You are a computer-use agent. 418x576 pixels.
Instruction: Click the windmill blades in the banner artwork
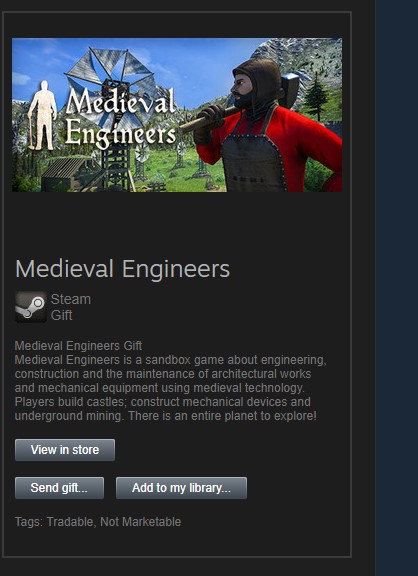[x=110, y=83]
